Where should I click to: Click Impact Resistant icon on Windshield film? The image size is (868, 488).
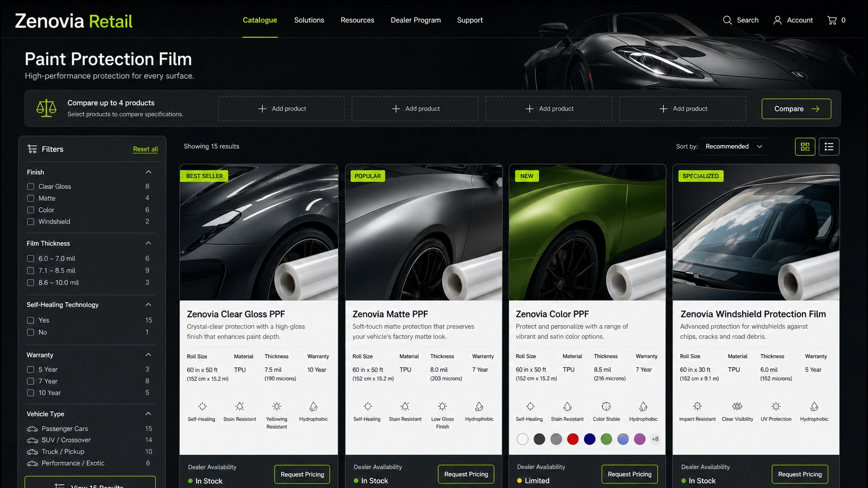pyautogui.click(x=697, y=407)
